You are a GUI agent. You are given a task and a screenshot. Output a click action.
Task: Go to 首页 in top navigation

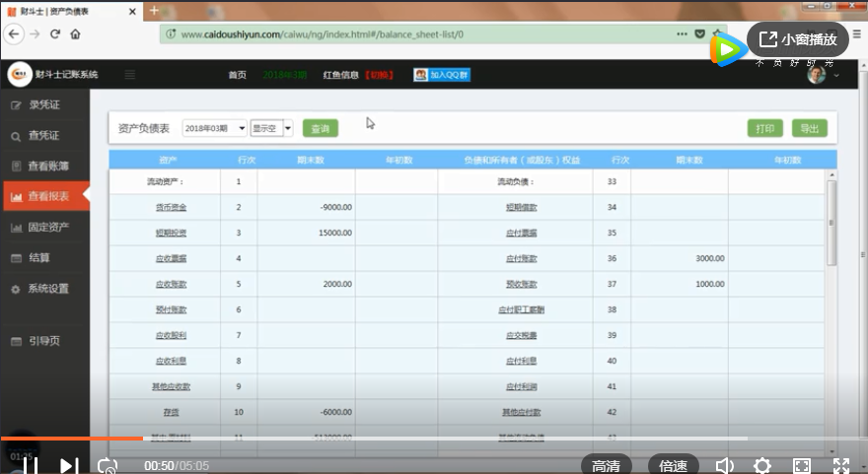[x=238, y=75]
